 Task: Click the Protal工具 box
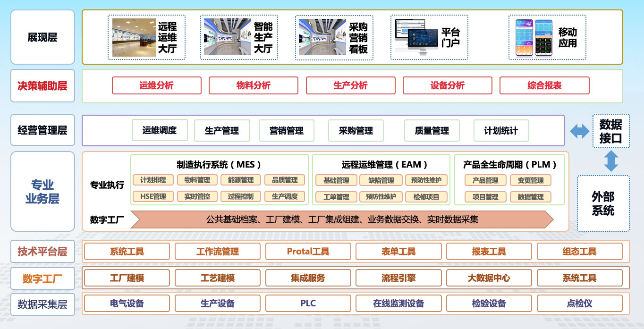click(x=308, y=252)
